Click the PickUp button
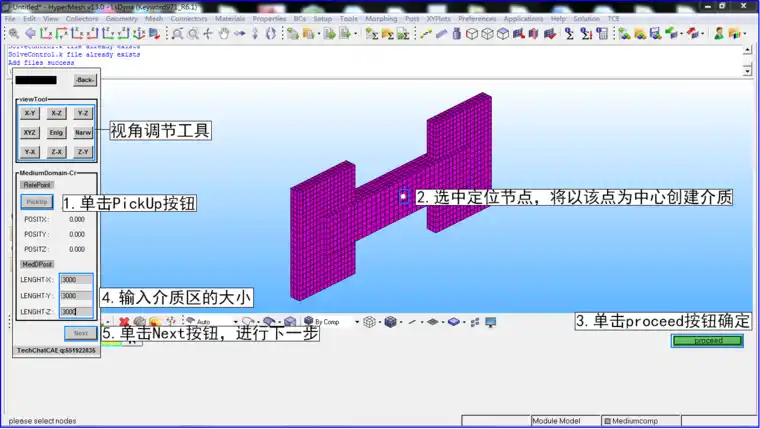The width and height of the screenshot is (760, 429). pos(37,202)
